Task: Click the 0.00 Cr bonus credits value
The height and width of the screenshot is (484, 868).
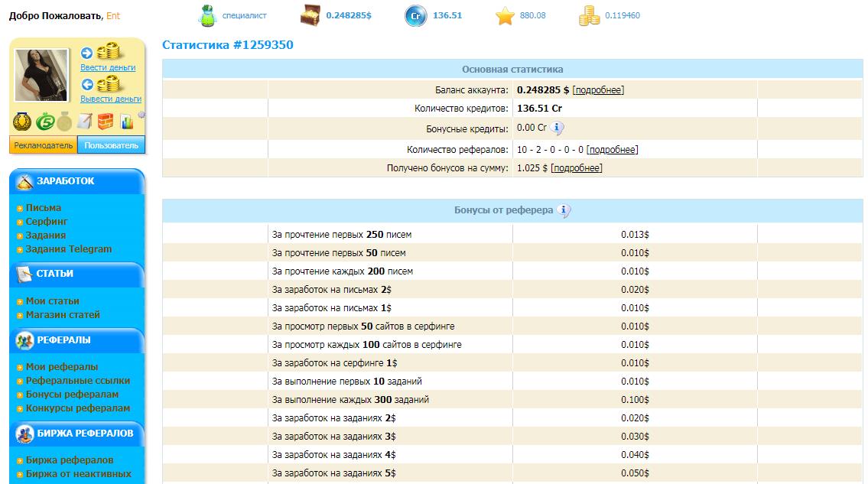Action: click(532, 128)
